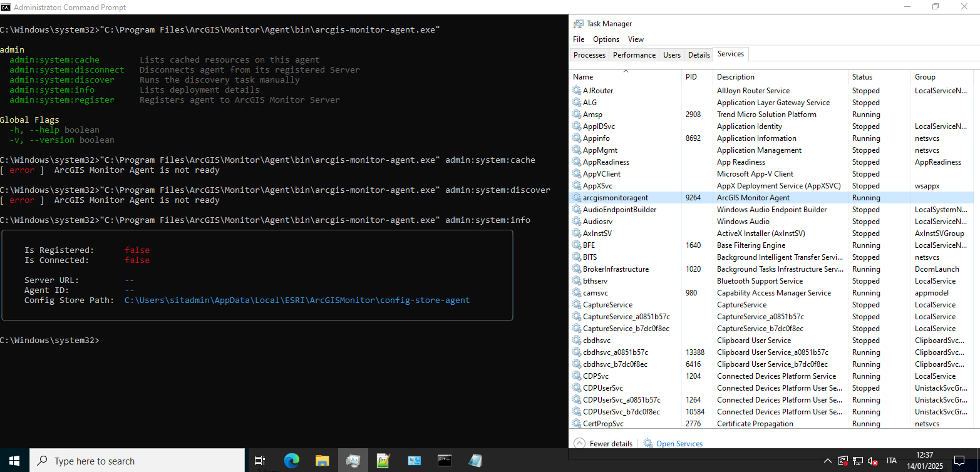This screenshot has height=472, width=980.
Task: Sort services by the PID column
Action: (x=698, y=77)
